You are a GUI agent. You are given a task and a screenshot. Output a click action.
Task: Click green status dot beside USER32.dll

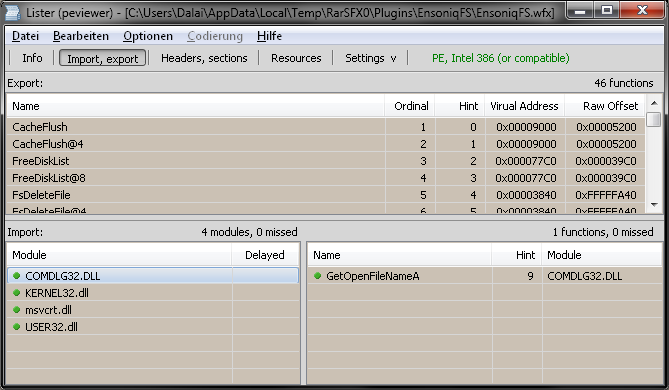point(17,327)
